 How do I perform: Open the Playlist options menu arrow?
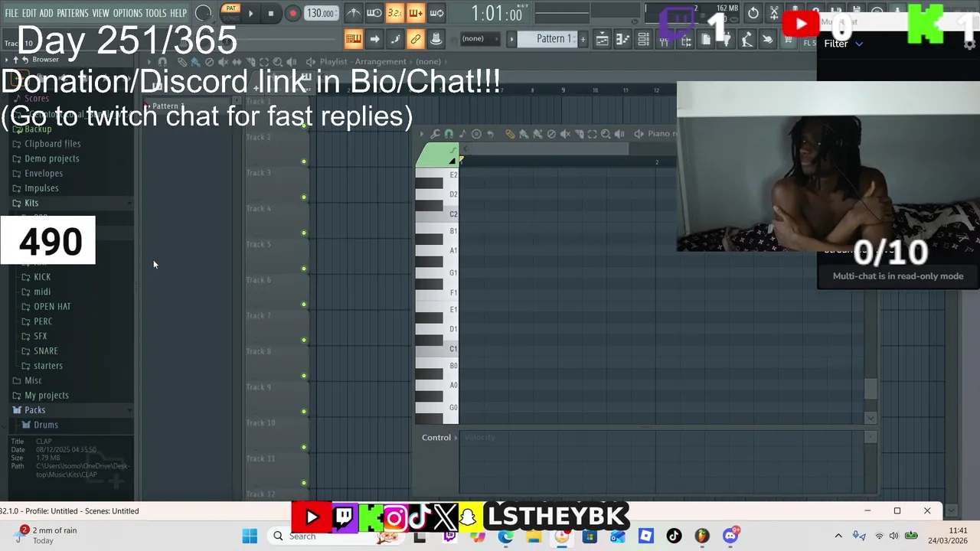click(149, 62)
